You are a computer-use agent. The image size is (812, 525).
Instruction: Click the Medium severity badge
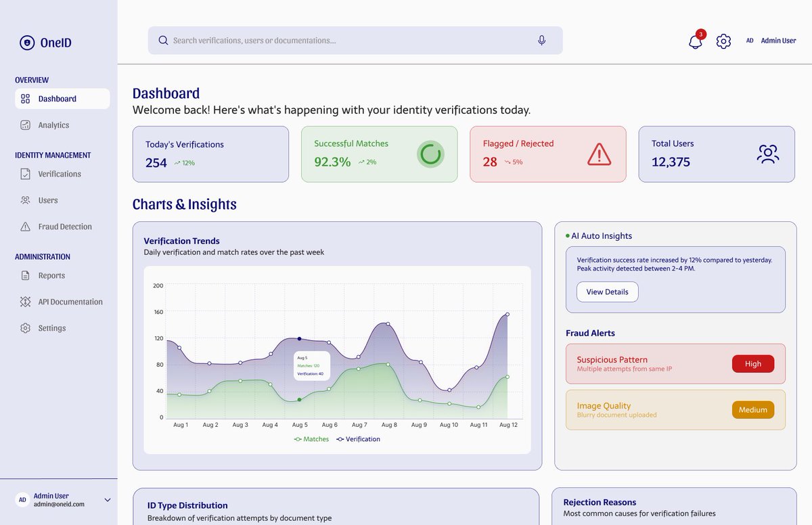coord(753,410)
